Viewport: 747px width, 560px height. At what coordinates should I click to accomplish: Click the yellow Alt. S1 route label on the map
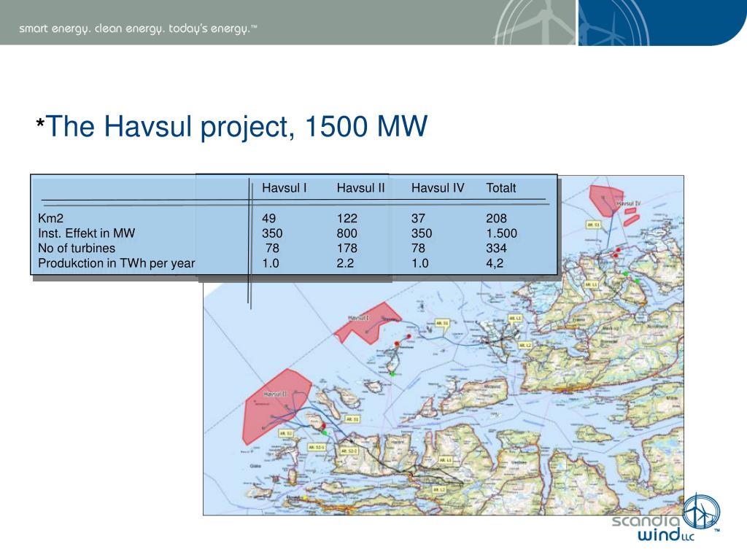pos(442,323)
